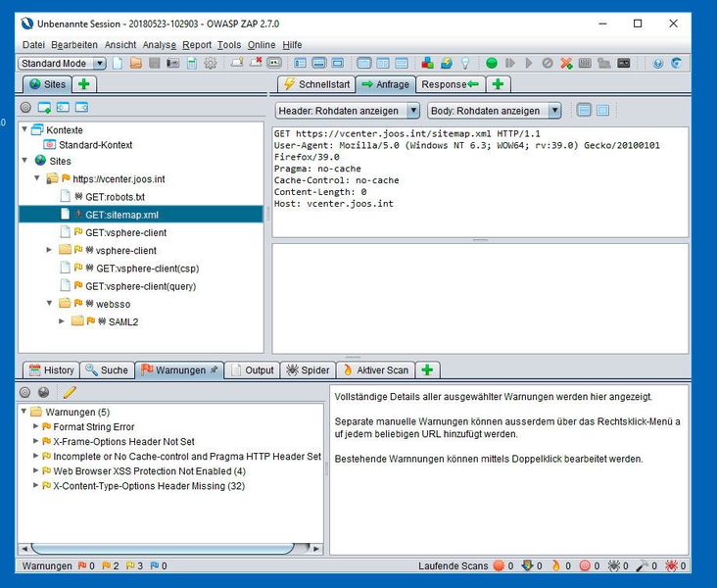Collapse the websso folder node
Screen dimensions: 717x588
[49, 303]
